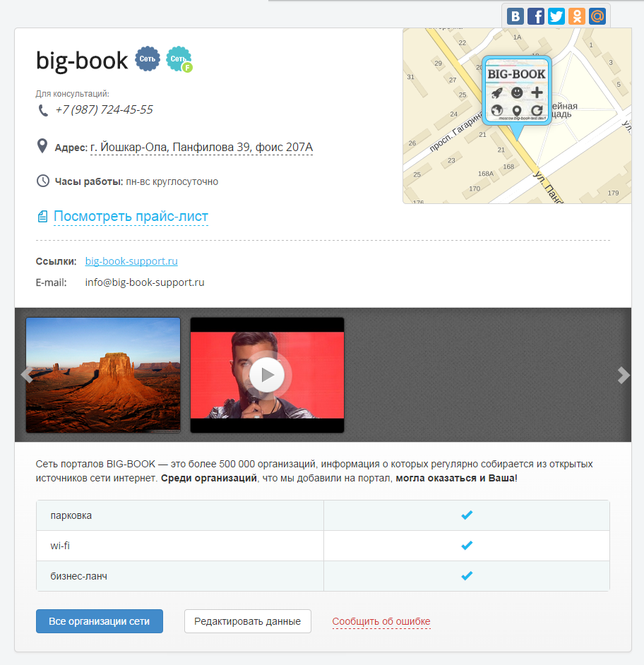Open the big-book-support.ru link
The height and width of the screenshot is (665, 644).
131,261
